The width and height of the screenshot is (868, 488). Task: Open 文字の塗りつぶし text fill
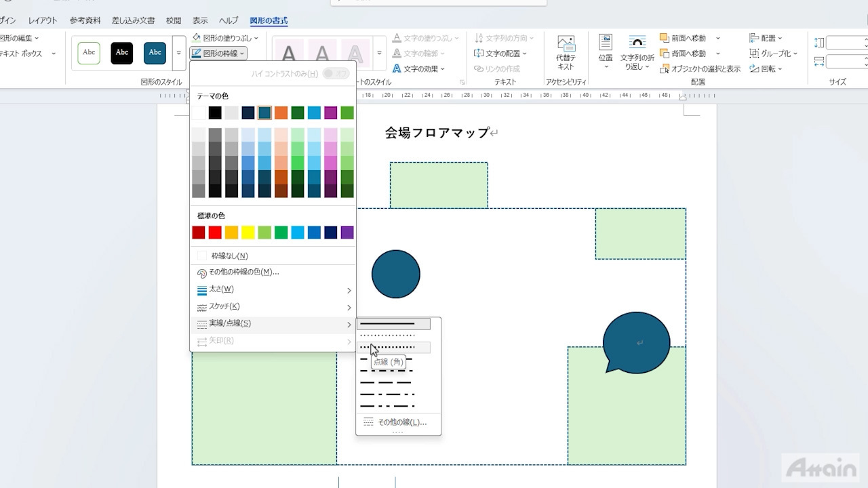(425, 38)
